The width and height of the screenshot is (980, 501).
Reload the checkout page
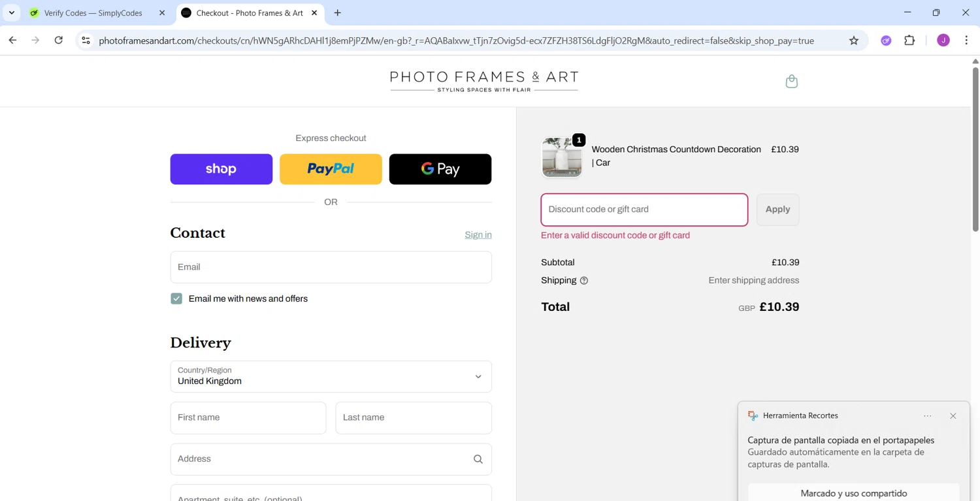pos(59,40)
